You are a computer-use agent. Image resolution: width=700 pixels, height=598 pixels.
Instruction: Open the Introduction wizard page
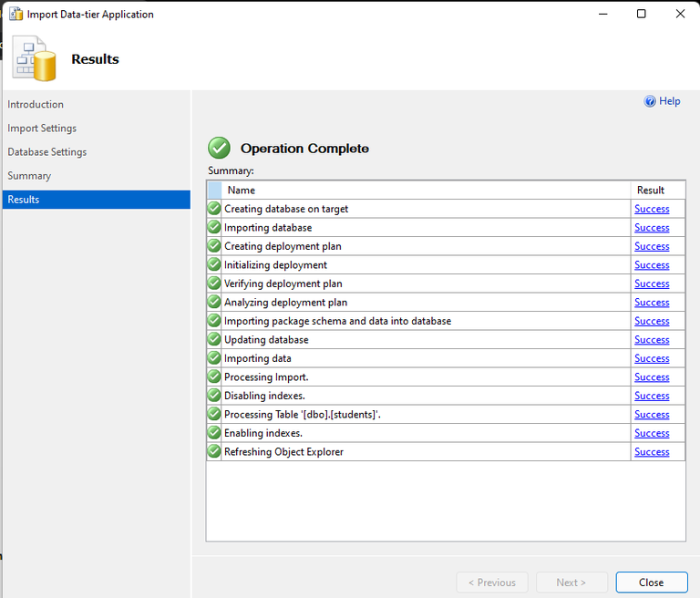pyautogui.click(x=36, y=105)
